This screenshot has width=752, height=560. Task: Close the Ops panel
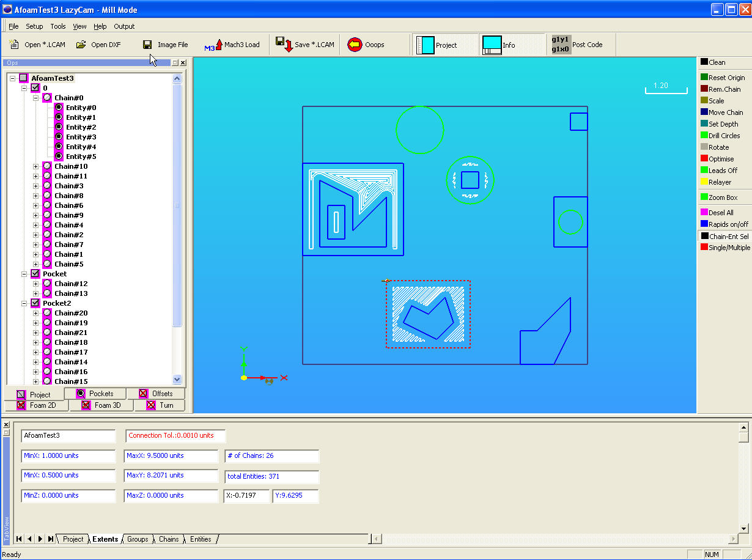click(x=183, y=62)
